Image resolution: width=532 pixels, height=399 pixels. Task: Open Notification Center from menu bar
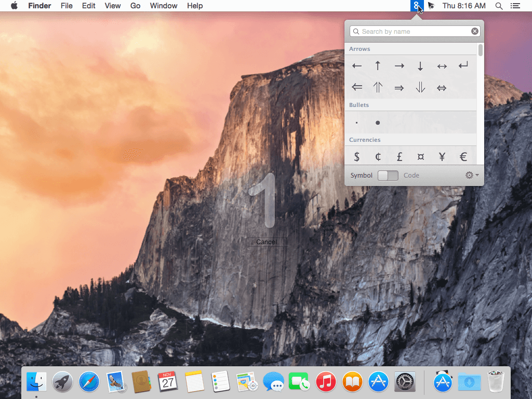[515, 6]
